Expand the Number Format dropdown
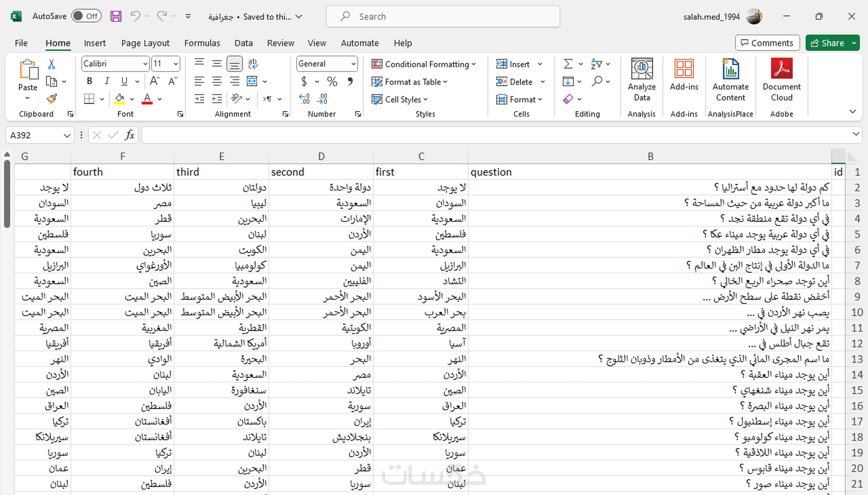 pyautogui.click(x=353, y=64)
